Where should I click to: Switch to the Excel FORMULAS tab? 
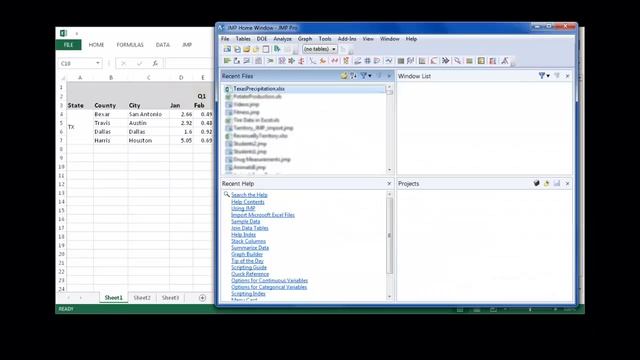coord(130,45)
